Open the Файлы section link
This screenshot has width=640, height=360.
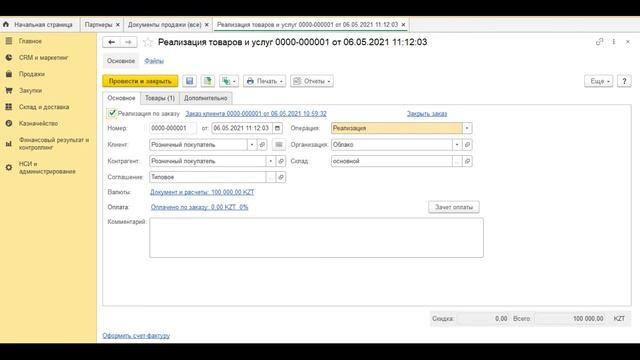pyautogui.click(x=154, y=61)
